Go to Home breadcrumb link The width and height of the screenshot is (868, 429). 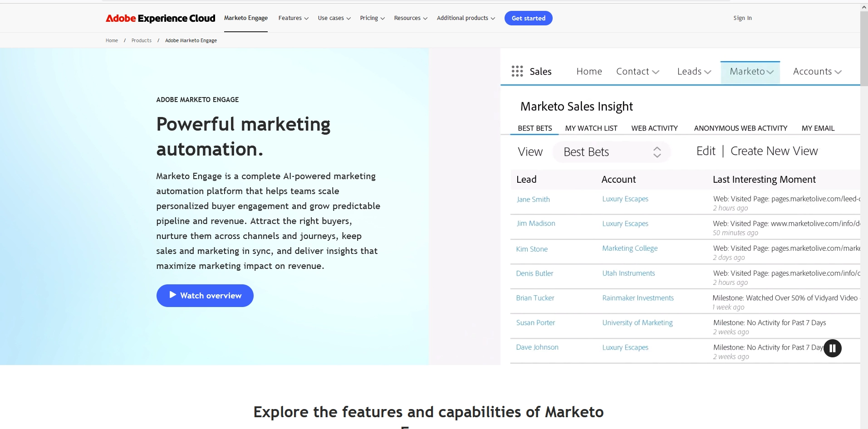click(112, 40)
